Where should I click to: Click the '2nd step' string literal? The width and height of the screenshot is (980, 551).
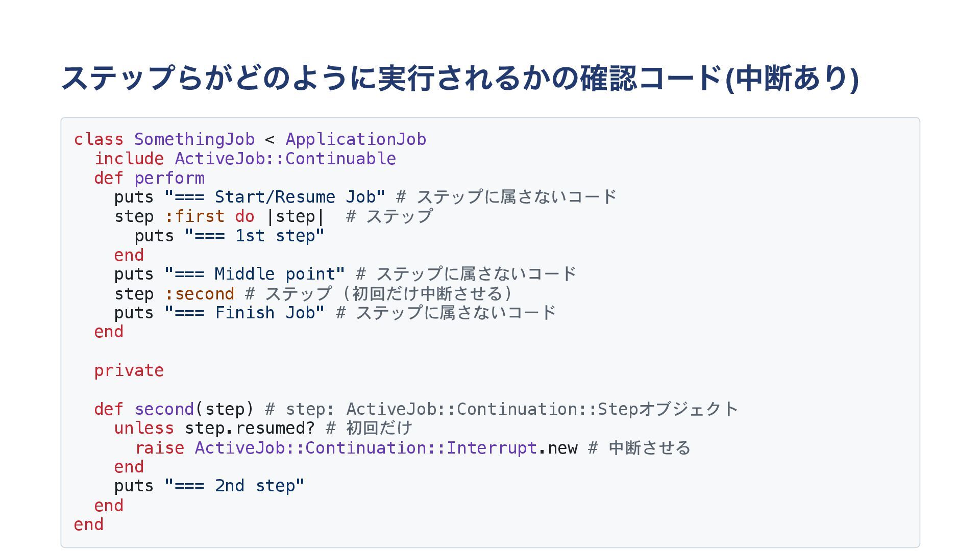234,486
